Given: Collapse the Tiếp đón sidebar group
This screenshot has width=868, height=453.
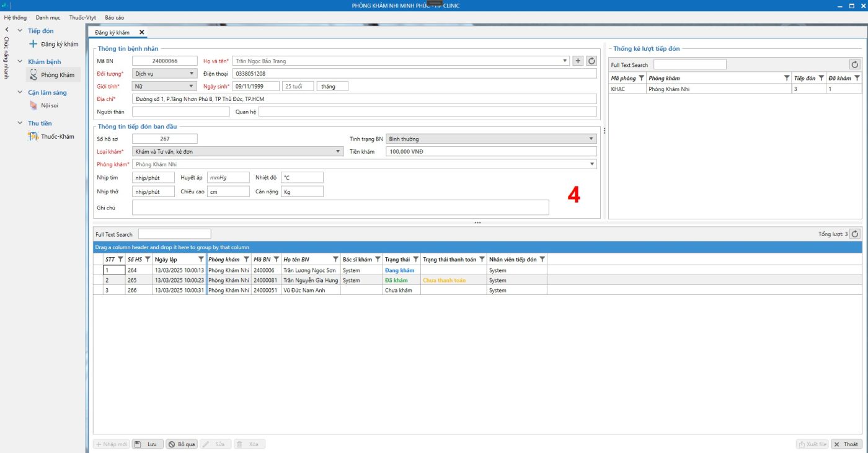Looking at the screenshot, I should pos(20,31).
